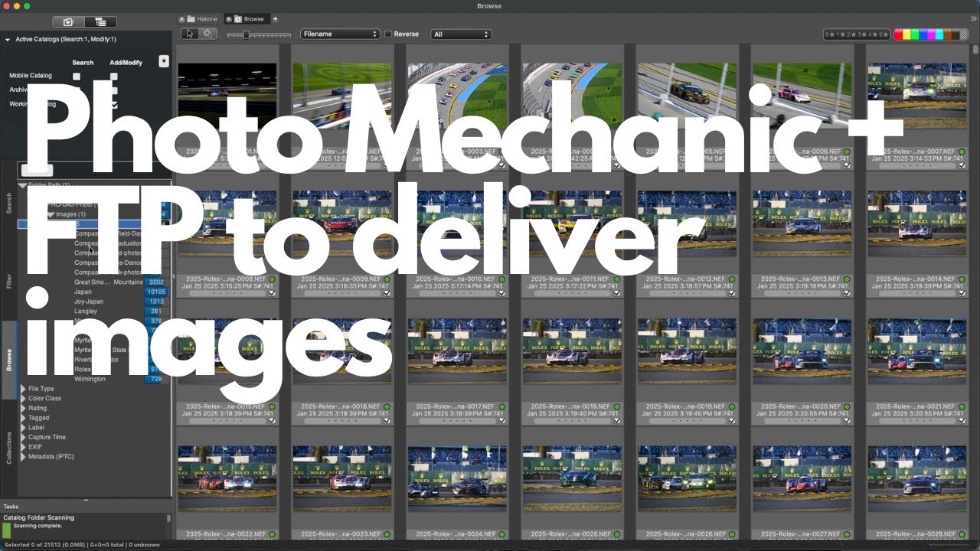The image size is (980, 551).
Task: Open the Filename sort dropdown
Action: (340, 34)
